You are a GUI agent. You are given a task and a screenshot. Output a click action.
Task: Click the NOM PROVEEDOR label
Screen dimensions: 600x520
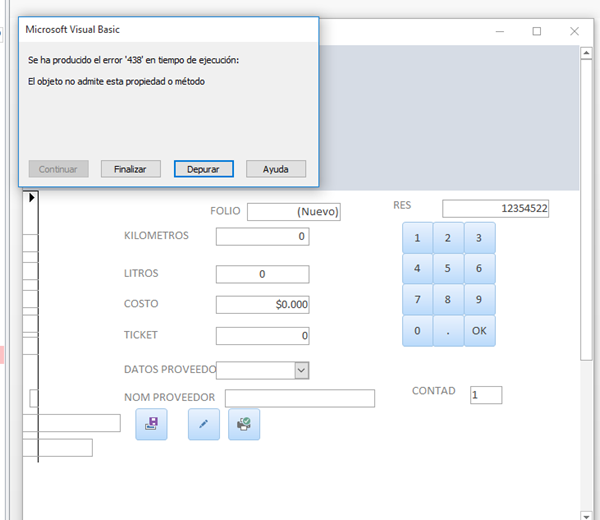(169, 397)
